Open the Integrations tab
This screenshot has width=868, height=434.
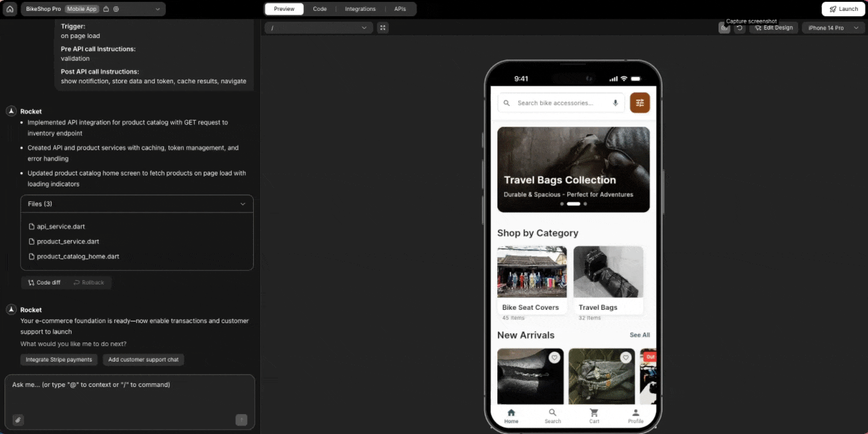tap(360, 9)
